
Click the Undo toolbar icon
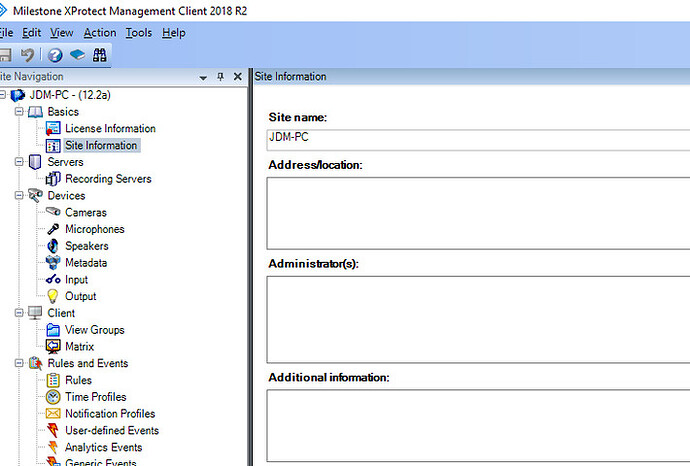(27, 55)
